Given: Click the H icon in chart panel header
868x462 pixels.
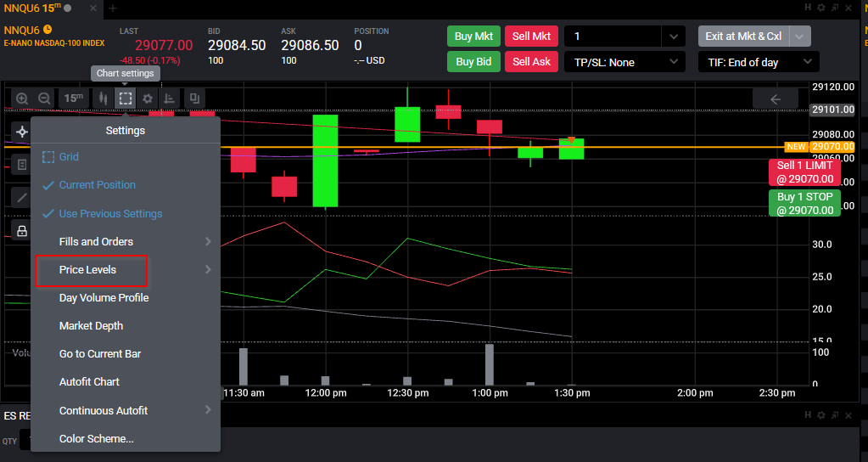Looking at the screenshot, I should 808,7.
